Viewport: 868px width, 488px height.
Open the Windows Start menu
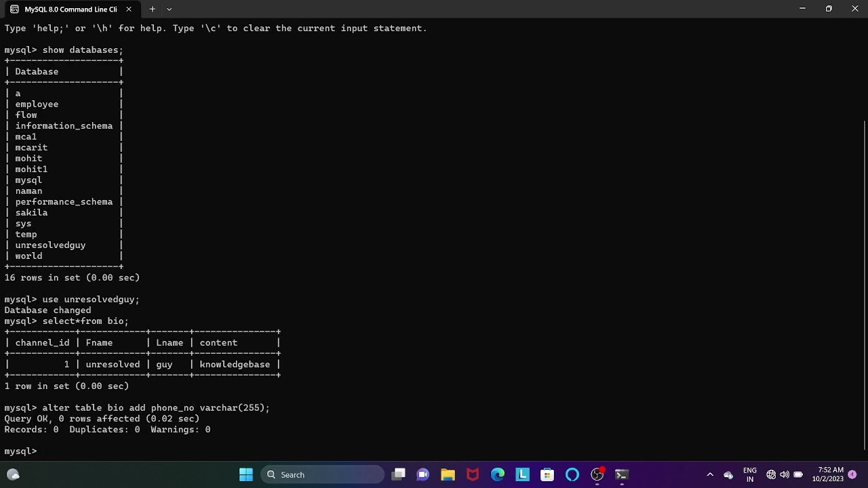246,474
